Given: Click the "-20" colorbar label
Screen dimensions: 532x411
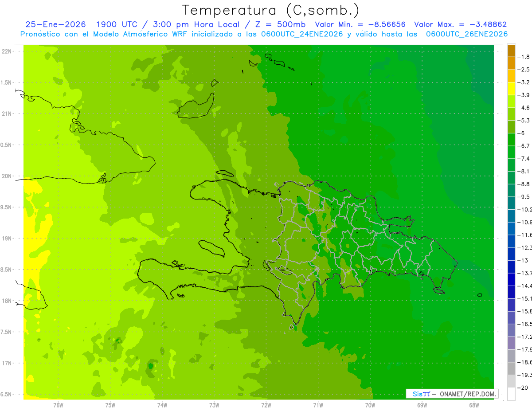Looking at the screenshot, I should pyautogui.click(x=522, y=388).
